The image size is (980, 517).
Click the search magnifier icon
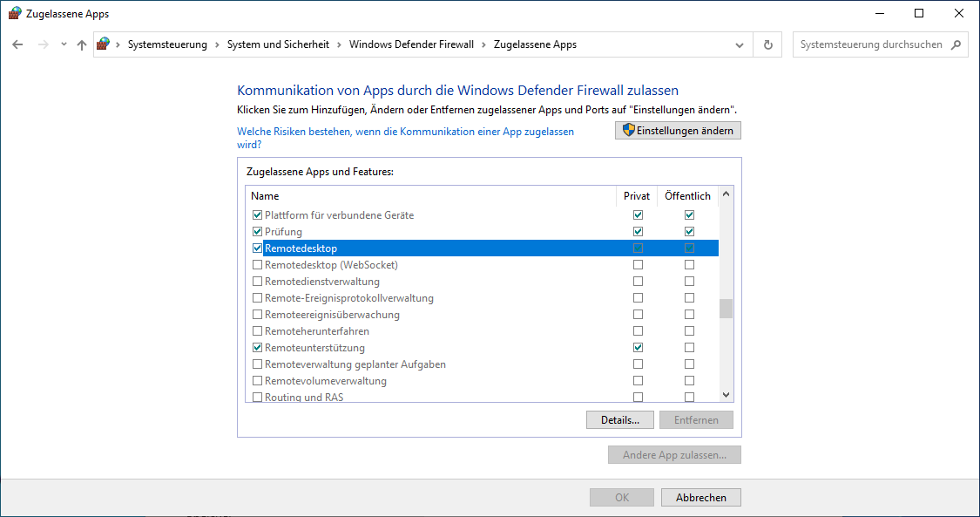coord(956,45)
